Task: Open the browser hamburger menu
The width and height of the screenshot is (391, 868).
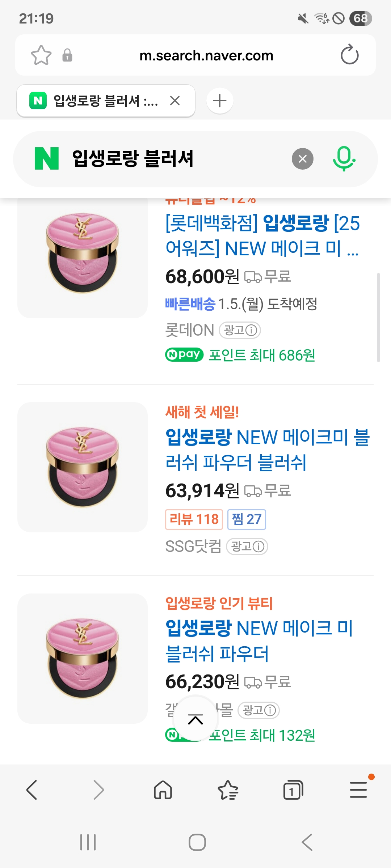Action: [x=358, y=790]
